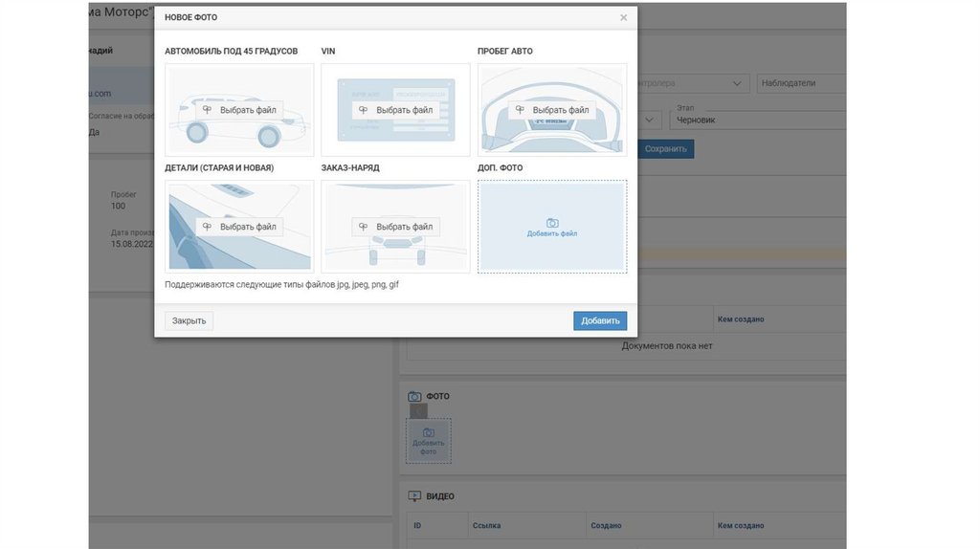The image size is (980, 549).
Task: Choose file for Заказ-наряд photo
Action: click(x=395, y=227)
